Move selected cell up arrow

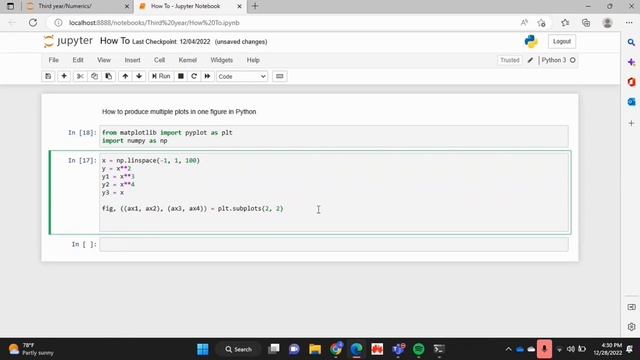[x=125, y=76]
